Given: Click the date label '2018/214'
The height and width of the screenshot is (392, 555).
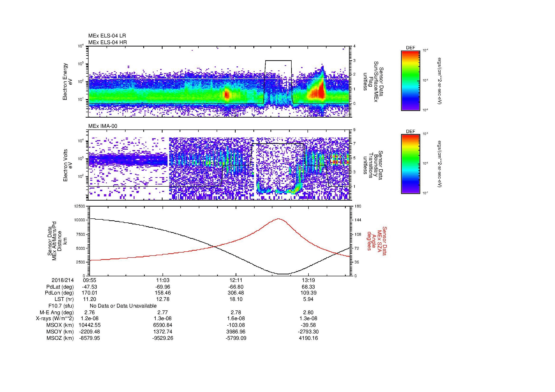Looking at the screenshot, I should coord(63,280).
